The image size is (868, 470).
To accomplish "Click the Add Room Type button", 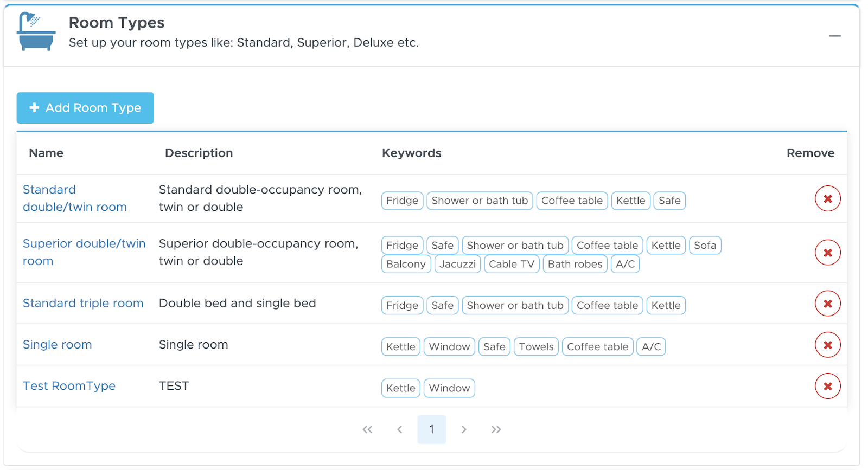I will [85, 108].
